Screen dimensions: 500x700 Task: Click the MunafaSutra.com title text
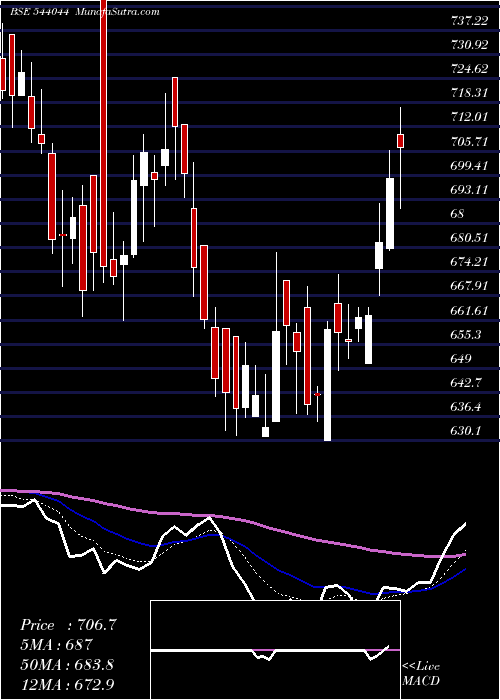pos(117,12)
